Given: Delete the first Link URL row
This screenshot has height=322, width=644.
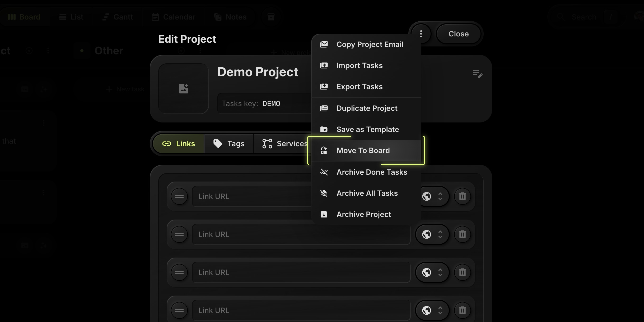Looking at the screenshot, I should [462, 196].
